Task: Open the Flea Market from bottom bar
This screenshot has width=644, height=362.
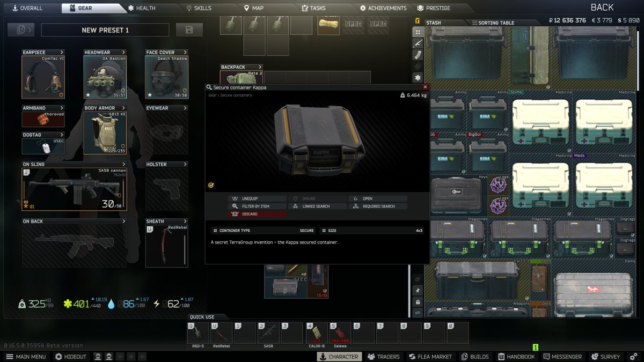Action: coord(430,357)
